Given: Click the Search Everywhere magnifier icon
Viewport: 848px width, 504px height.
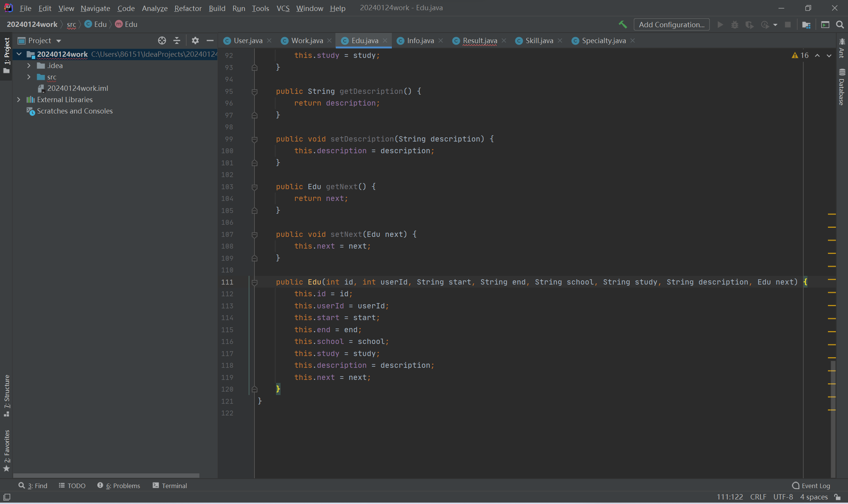Looking at the screenshot, I should point(840,25).
